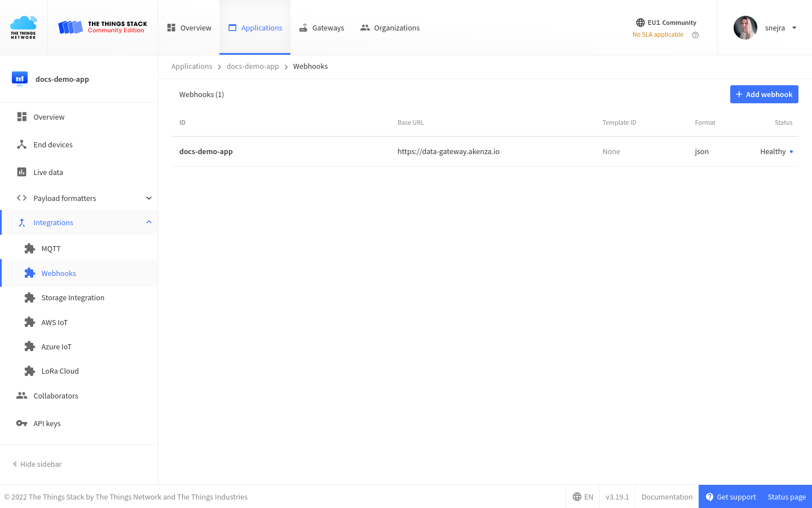Expand the Payload formatters menu
This screenshot has height=508, width=812.
65,198
